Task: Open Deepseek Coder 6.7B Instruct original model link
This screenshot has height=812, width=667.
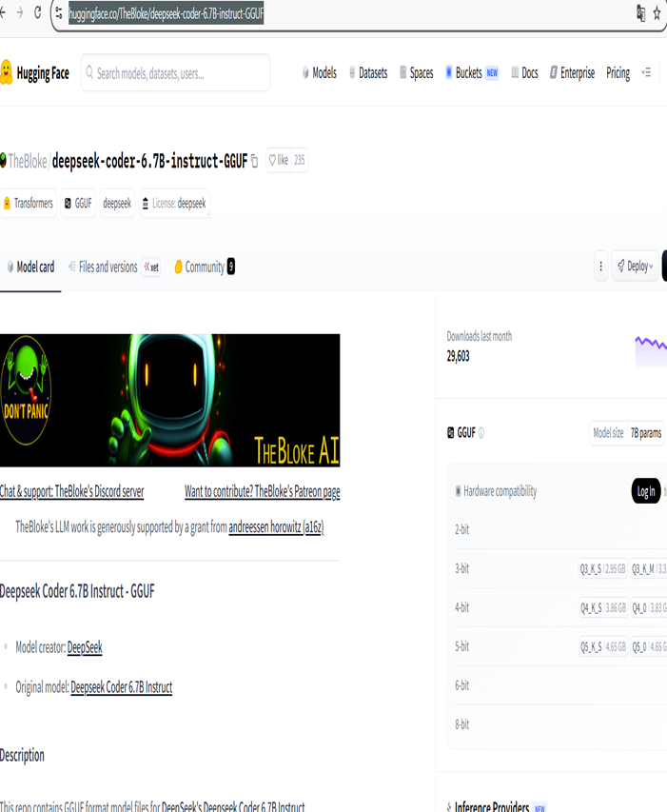Action: coord(121,687)
